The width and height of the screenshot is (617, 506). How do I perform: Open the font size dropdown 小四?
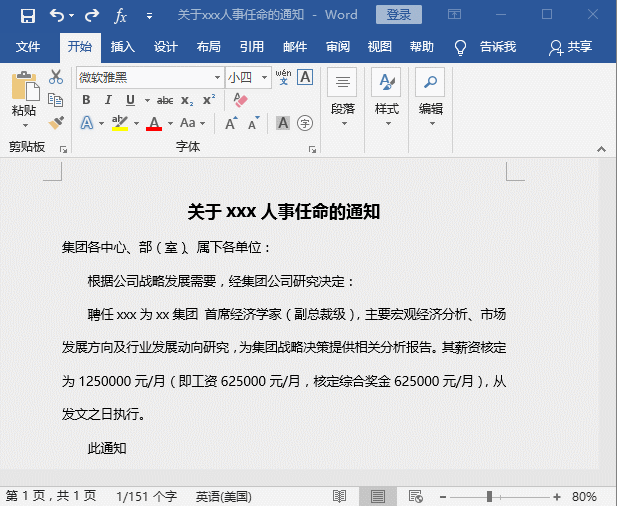click(x=264, y=78)
